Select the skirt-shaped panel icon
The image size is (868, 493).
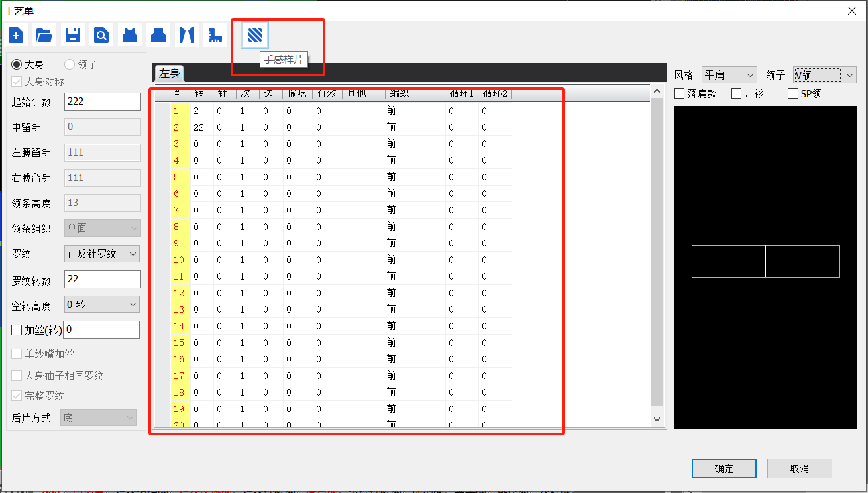(158, 34)
